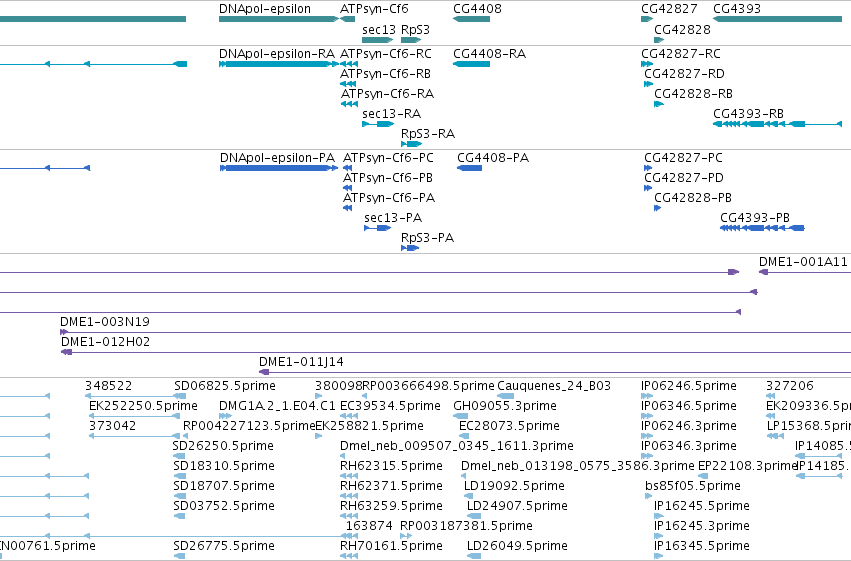851x561 pixels.
Task: Click EST IP16245.3prime
Action: click(x=702, y=527)
